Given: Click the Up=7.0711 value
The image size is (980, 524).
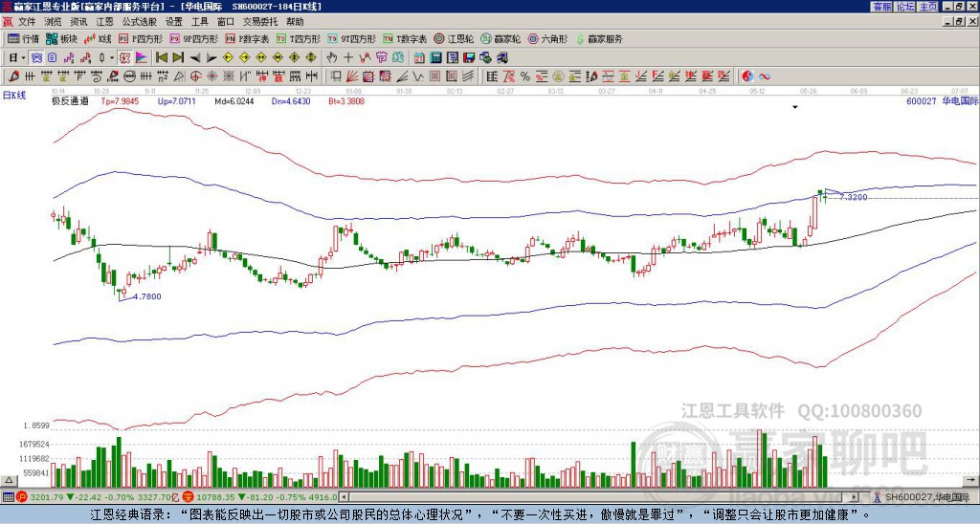Looking at the screenshot, I should (176, 100).
